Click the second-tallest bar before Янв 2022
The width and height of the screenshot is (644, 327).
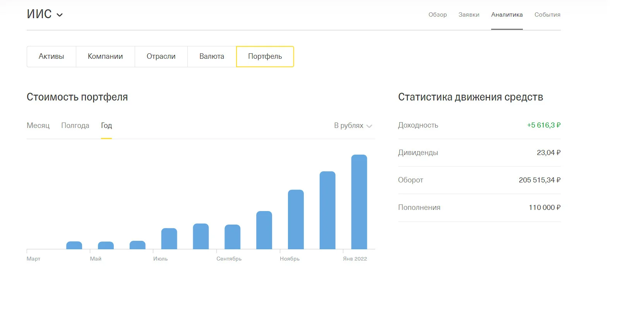(327, 210)
